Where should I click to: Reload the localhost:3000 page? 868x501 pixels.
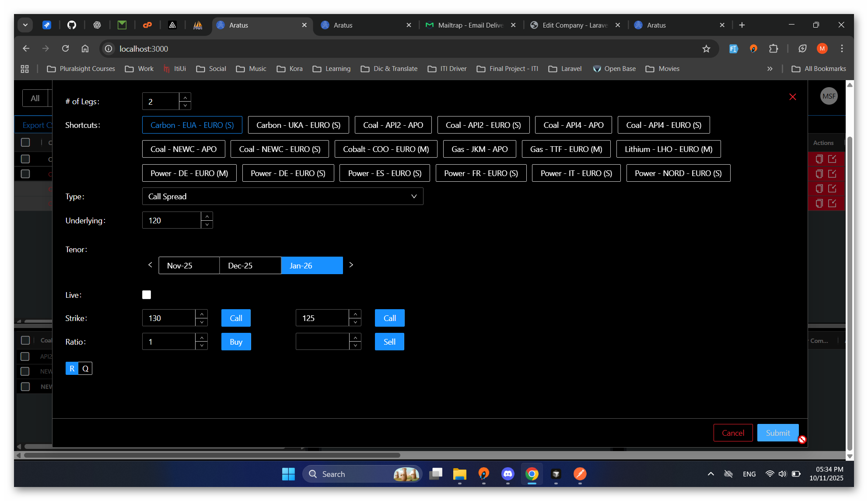[65, 49]
